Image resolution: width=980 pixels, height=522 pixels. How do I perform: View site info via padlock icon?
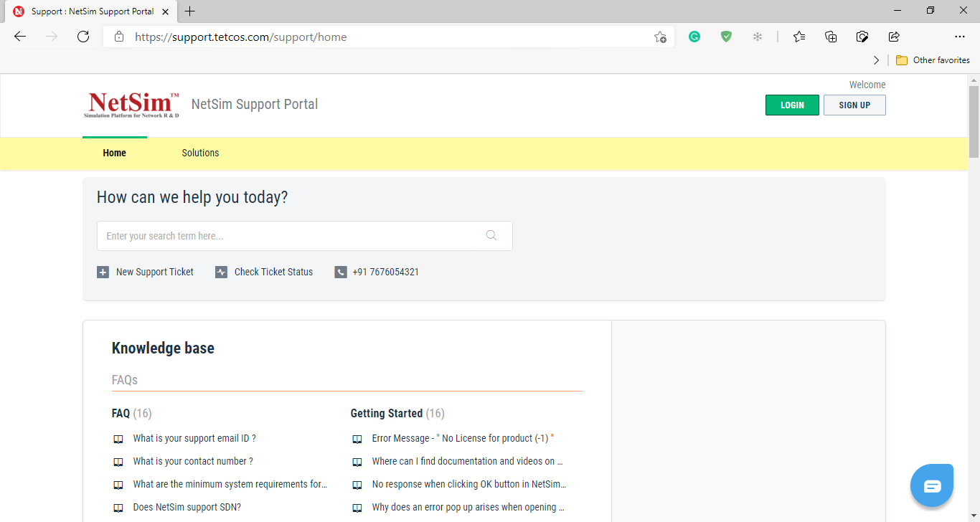click(x=119, y=37)
